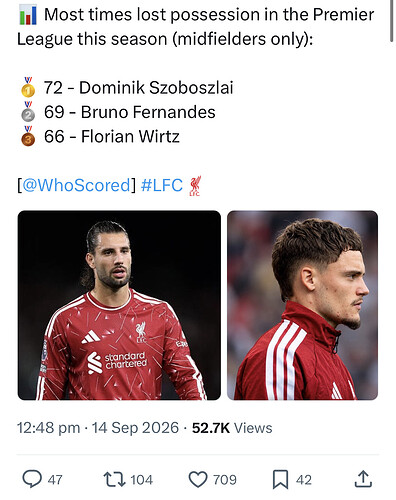Click the 12:48 pm 14 Sep 2026 timestamp
Screen dimensions: 396x500
pyautogui.click(x=98, y=428)
